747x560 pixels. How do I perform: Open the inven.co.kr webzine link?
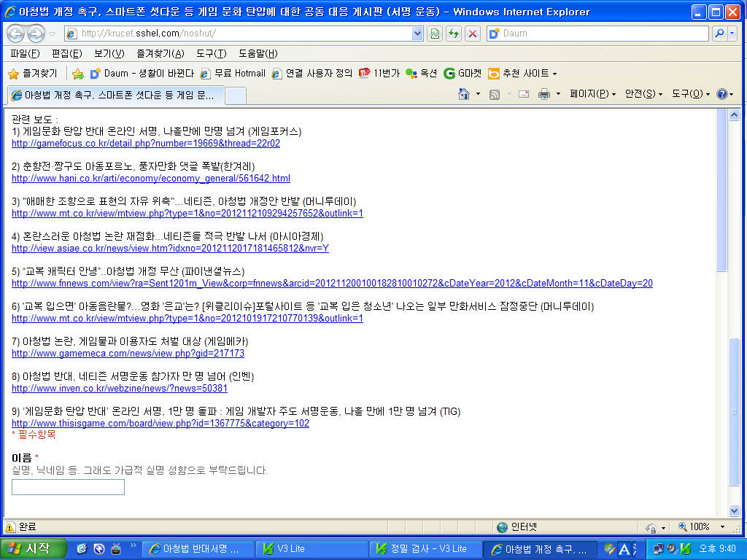pyautogui.click(x=120, y=388)
